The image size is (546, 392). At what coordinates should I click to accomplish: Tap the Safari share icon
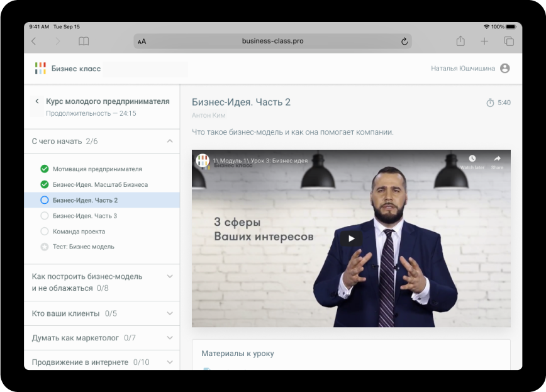tap(460, 42)
